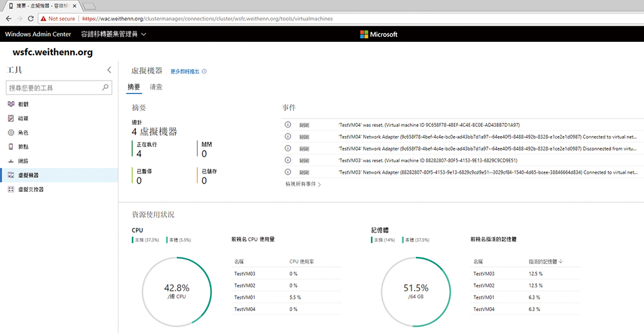644x333 pixels.
Task: Click the Not secure warning icon
Action: 44,19
